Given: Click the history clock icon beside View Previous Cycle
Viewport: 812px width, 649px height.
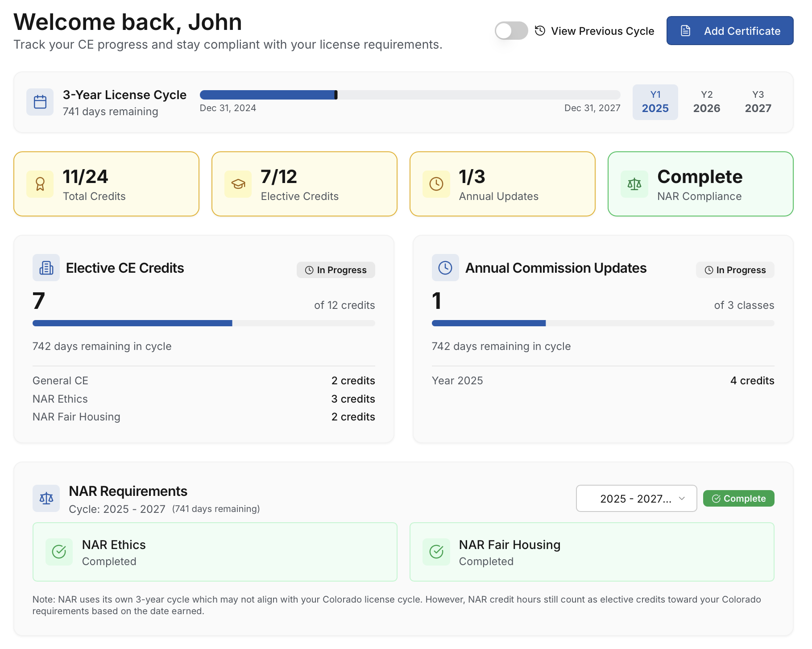Looking at the screenshot, I should pos(540,31).
